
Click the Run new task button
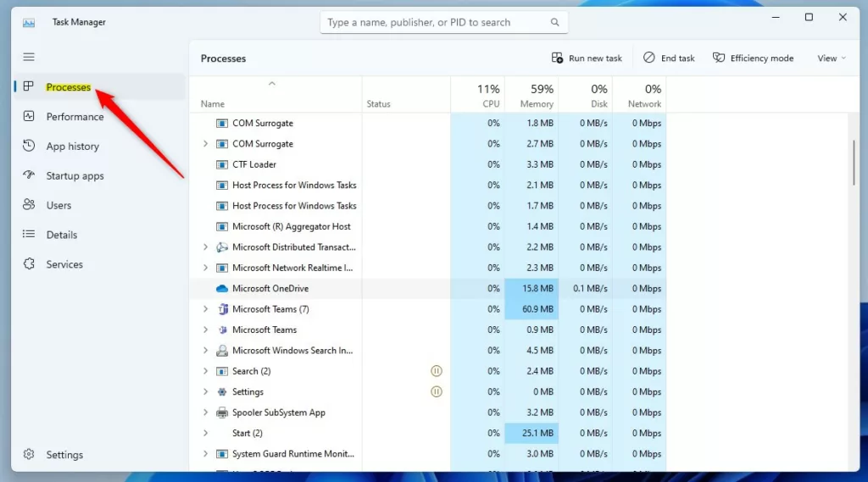coord(587,58)
